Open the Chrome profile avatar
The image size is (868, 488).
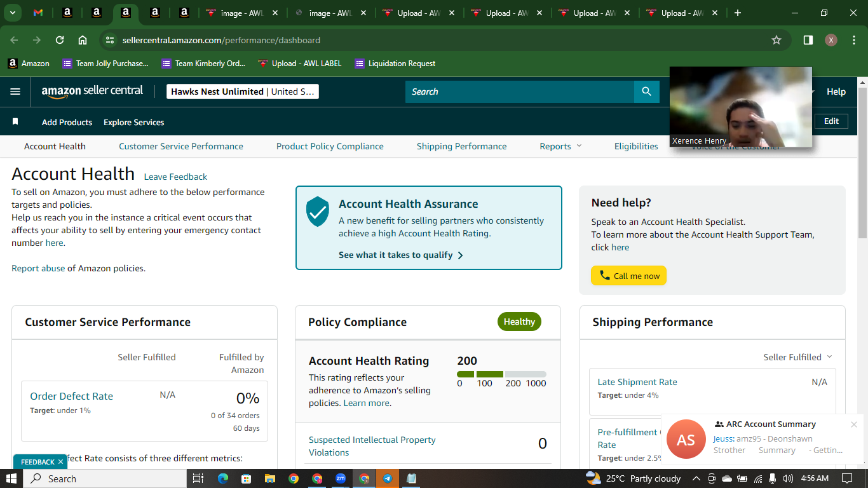[831, 40]
